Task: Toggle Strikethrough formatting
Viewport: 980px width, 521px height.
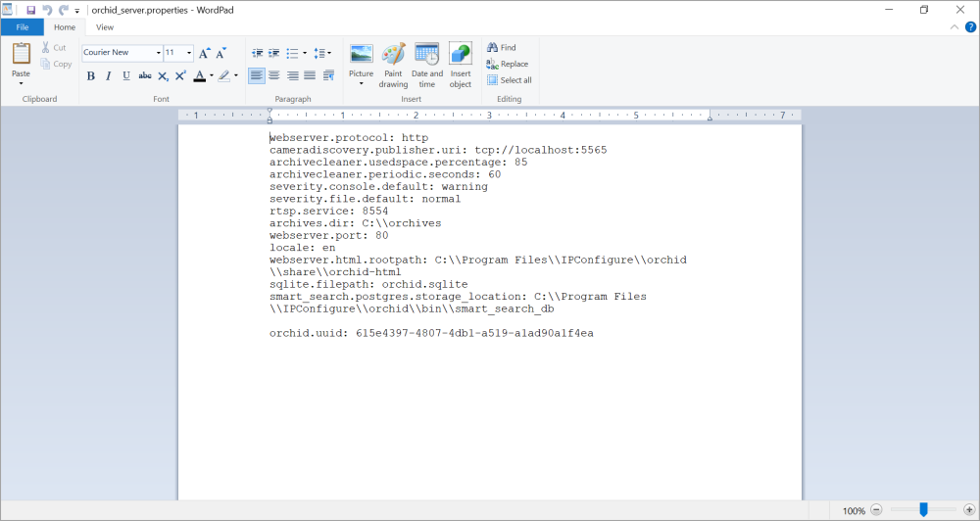Action: pos(144,75)
